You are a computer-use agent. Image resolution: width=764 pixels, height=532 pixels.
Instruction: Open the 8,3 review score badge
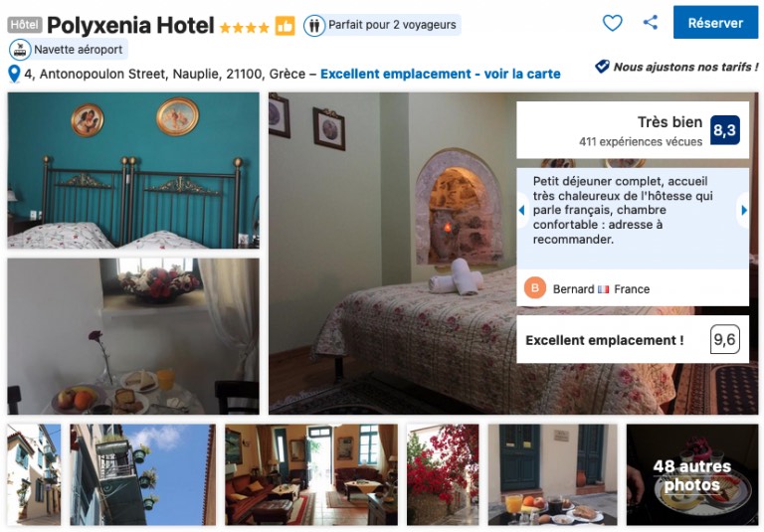point(724,130)
